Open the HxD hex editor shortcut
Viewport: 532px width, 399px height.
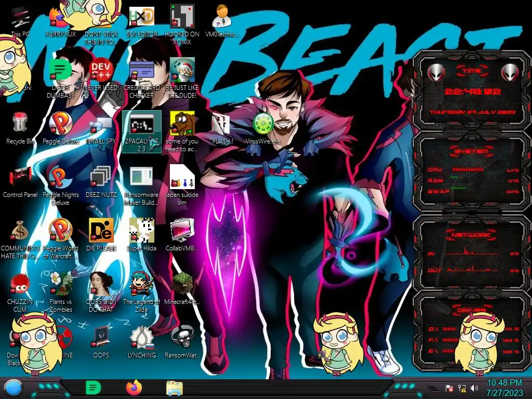(142, 21)
